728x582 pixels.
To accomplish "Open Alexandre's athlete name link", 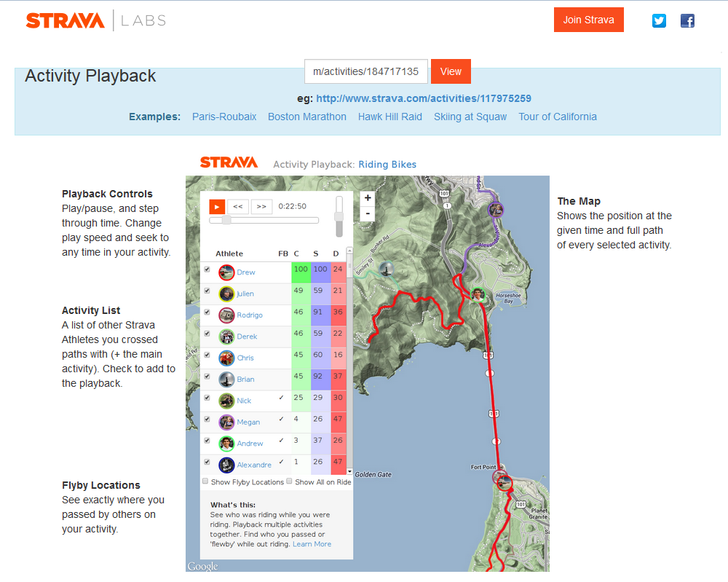I will [x=254, y=465].
